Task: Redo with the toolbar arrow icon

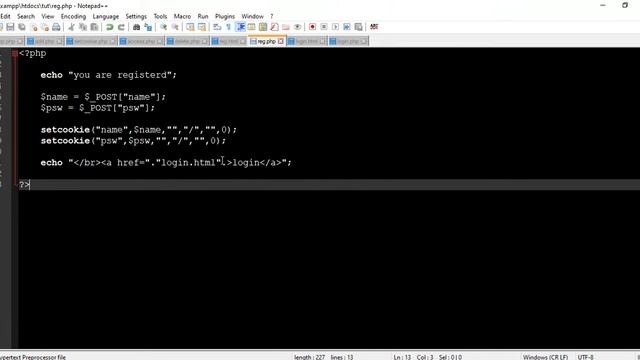Action: pos(121,27)
